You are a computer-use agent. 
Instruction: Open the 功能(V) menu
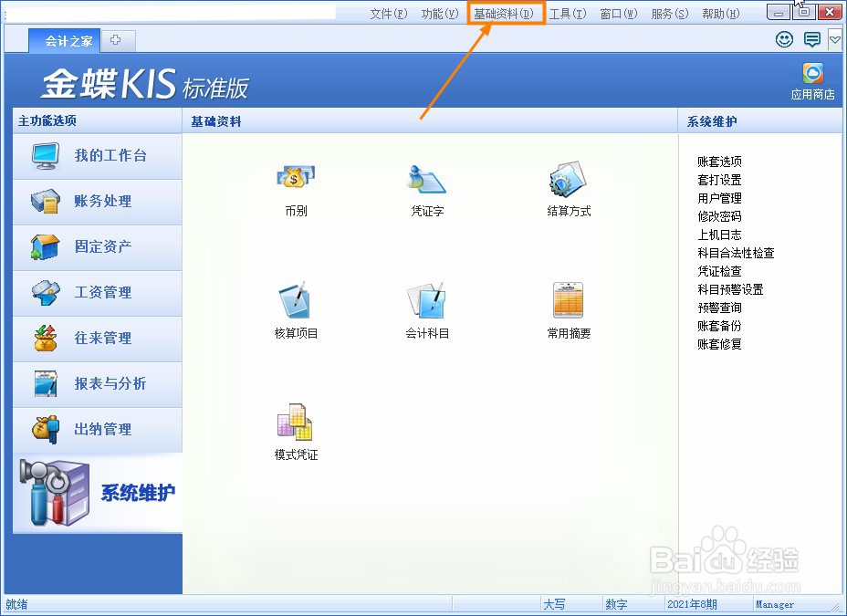click(x=440, y=14)
